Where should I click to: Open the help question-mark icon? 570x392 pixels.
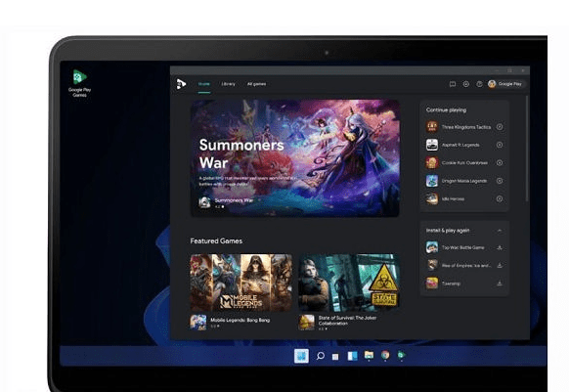479,84
